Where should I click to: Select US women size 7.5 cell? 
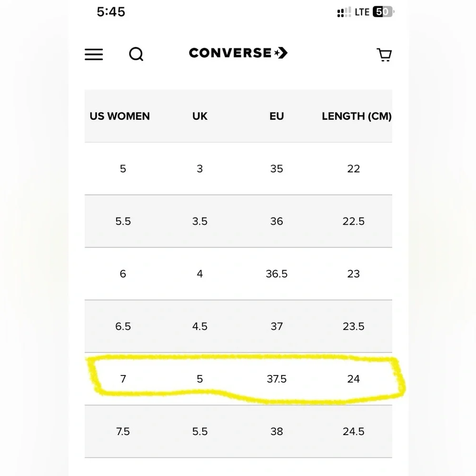(123, 431)
